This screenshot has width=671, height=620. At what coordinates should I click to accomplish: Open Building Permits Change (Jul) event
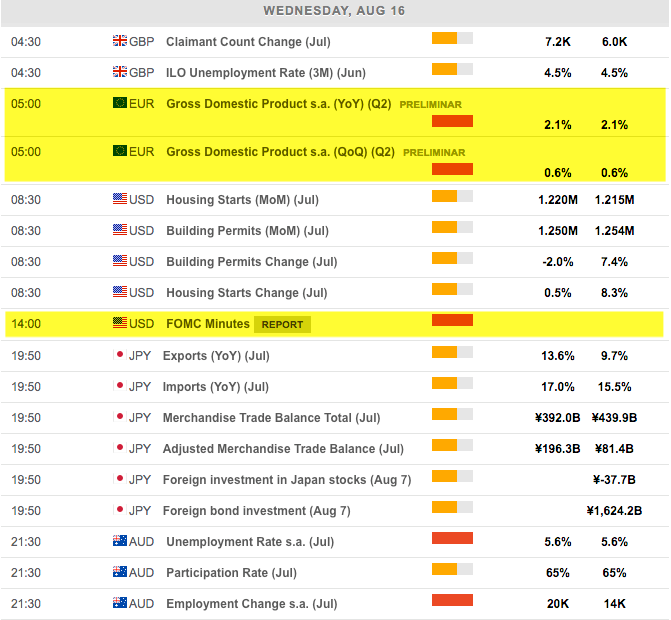(x=251, y=262)
